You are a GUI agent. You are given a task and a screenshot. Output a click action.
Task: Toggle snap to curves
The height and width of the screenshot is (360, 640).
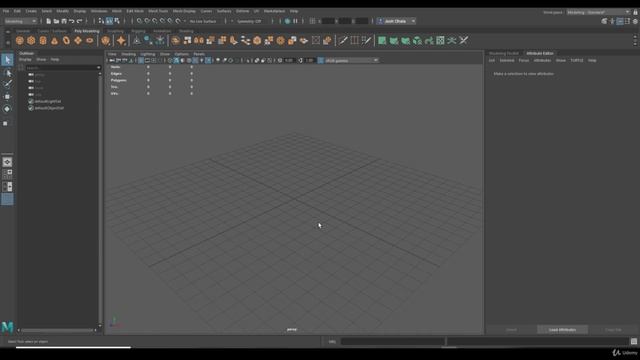coord(147,21)
